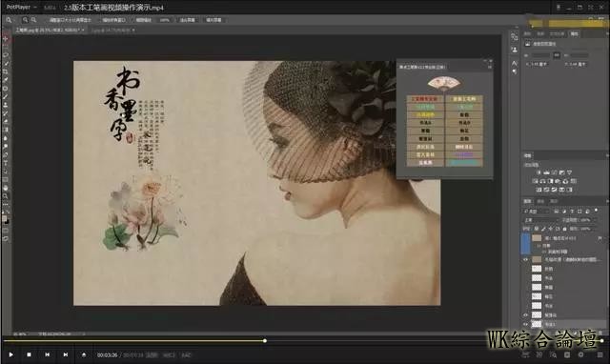Click the purple-labeled button in plugin panel
610x364 pixels.
click(464, 154)
